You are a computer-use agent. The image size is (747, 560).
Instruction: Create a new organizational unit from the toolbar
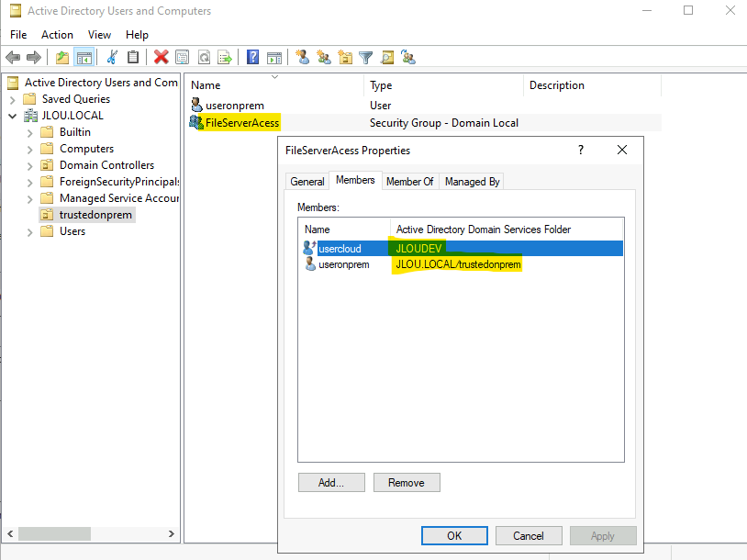345,58
